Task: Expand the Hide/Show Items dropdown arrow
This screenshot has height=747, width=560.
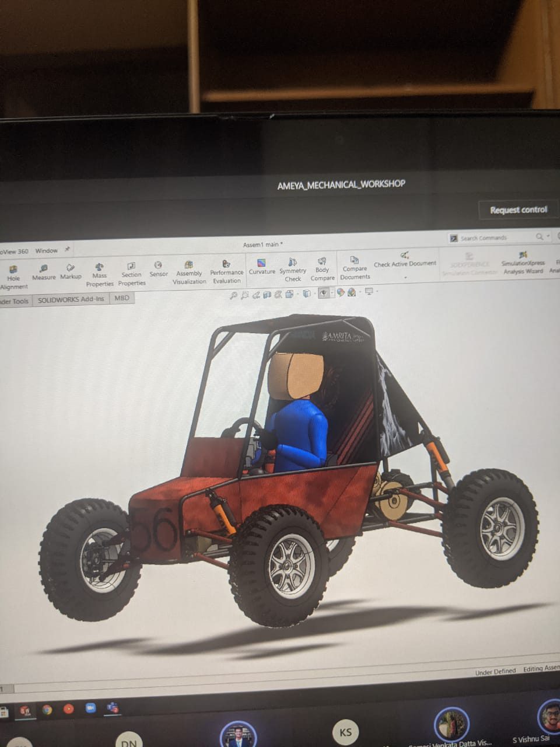Action: tap(332, 292)
